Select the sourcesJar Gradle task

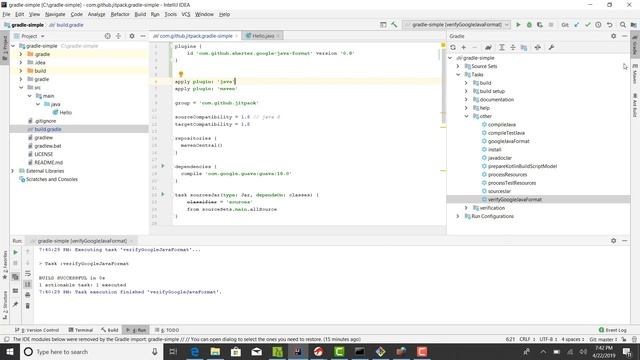[499, 191]
